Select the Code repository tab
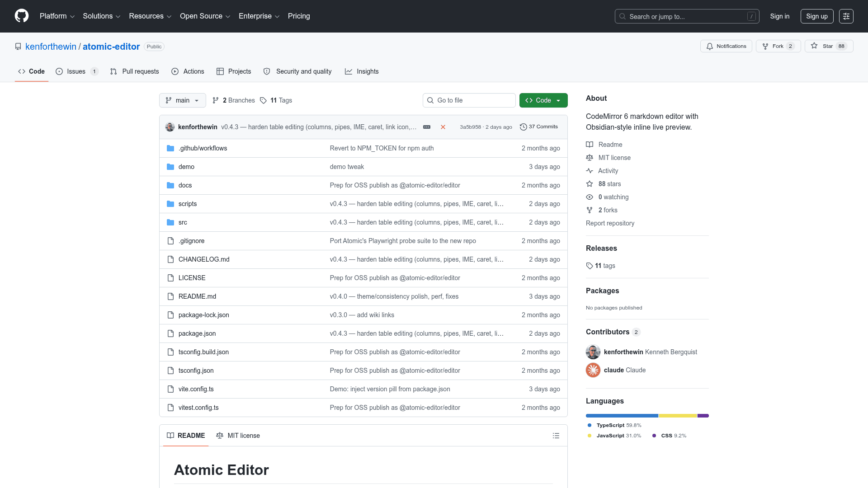Image resolution: width=868 pixels, height=488 pixels. 31,71
